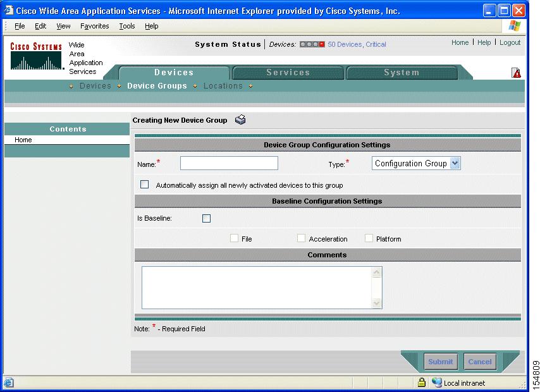Click the Note Required Field text

[x=169, y=328]
